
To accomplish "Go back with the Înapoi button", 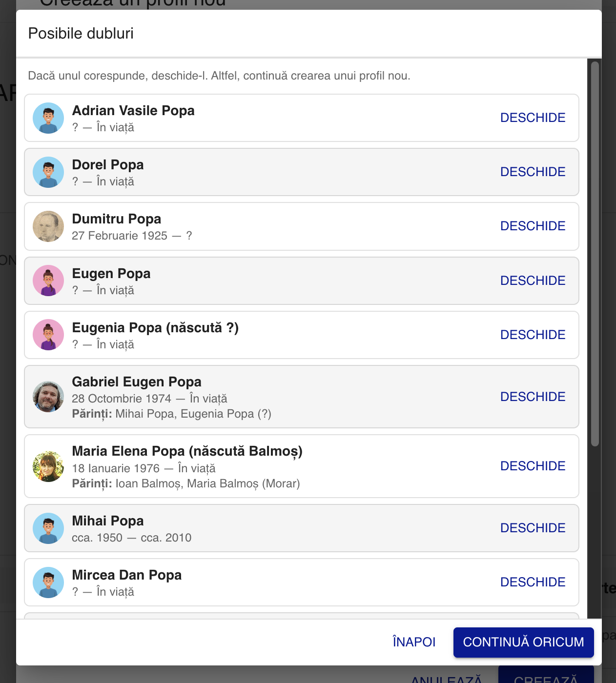I will 414,642.
